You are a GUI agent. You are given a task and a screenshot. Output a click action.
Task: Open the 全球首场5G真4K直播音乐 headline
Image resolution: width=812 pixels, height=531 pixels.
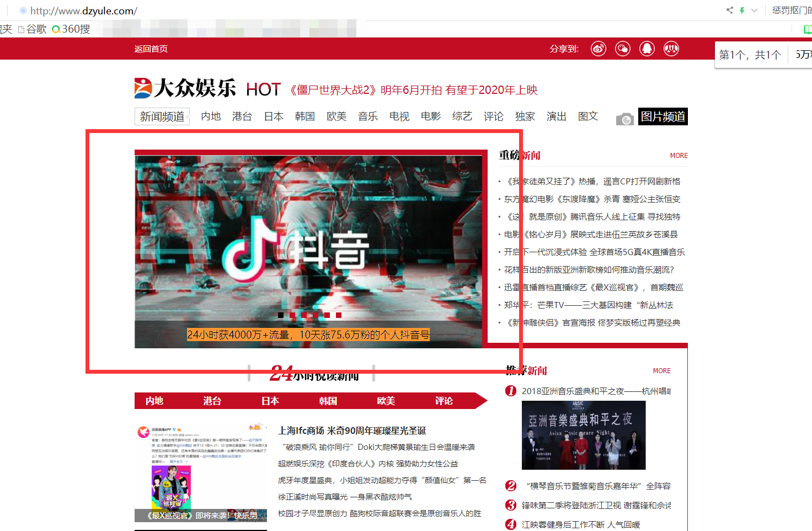tap(595, 252)
